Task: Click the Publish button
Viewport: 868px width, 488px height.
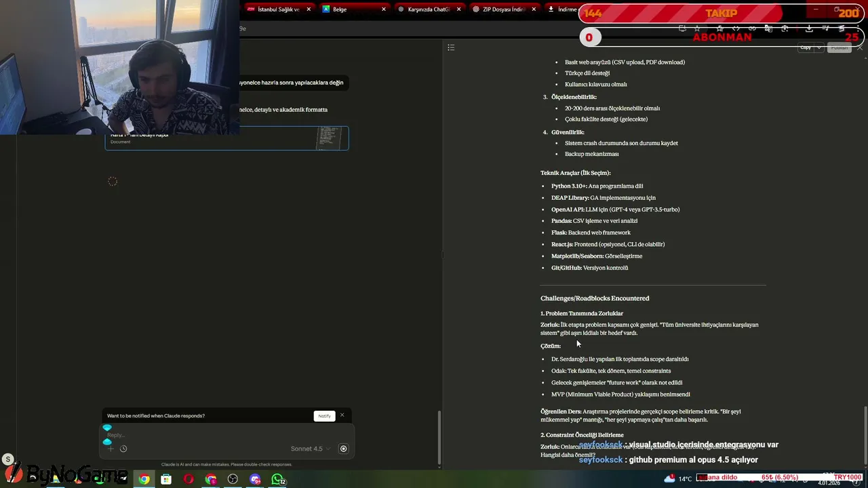Action: tap(840, 47)
